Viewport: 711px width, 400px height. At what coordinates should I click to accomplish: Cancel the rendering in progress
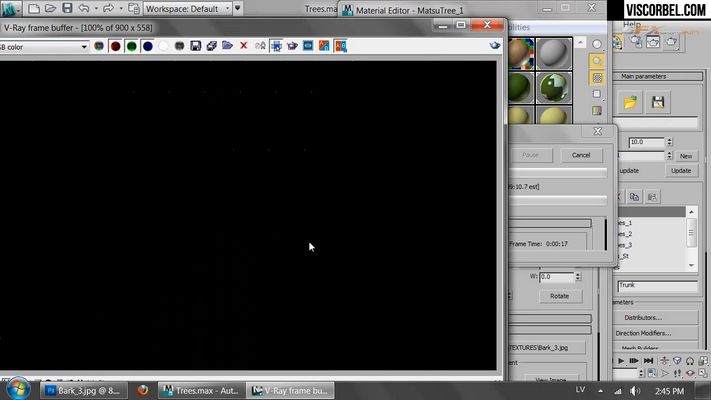[581, 155]
